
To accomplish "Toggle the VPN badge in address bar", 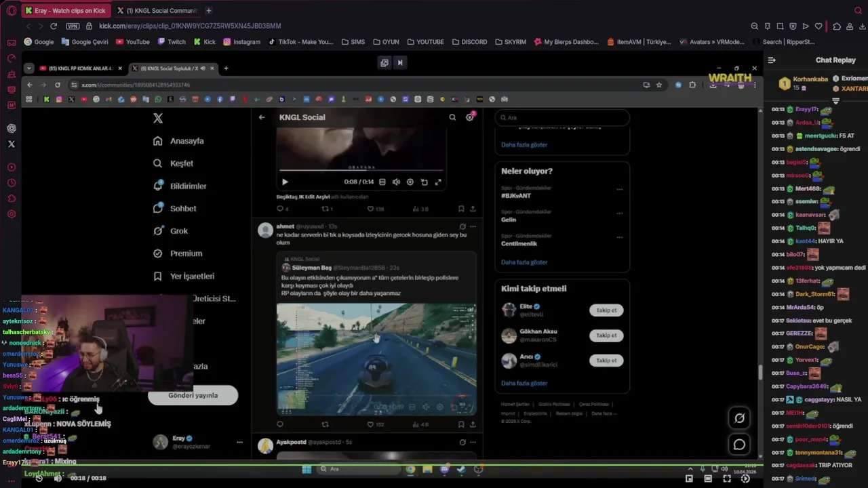I will point(73,26).
